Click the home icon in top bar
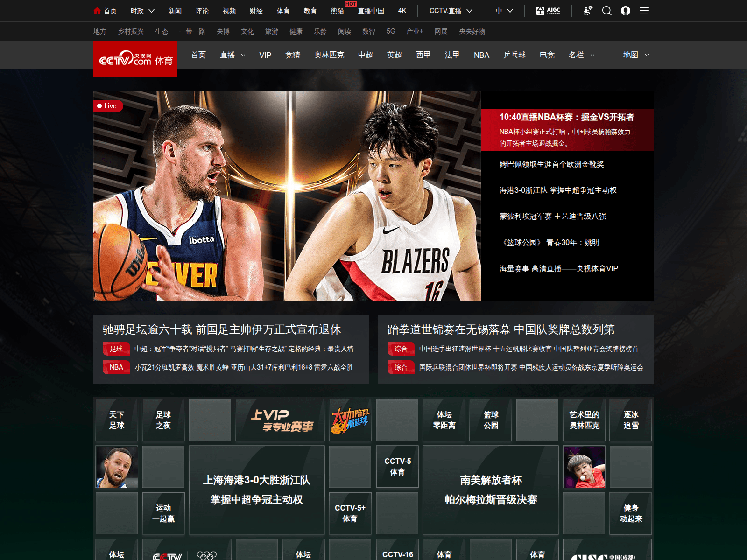The image size is (747, 560). [97, 11]
